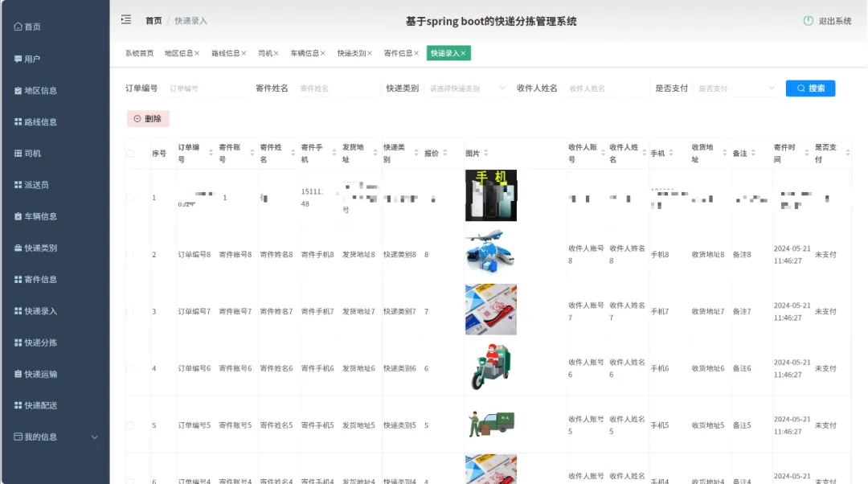The image size is (868, 484).
Task: Switch to the 路线信息 tab
Action: [x=225, y=53]
